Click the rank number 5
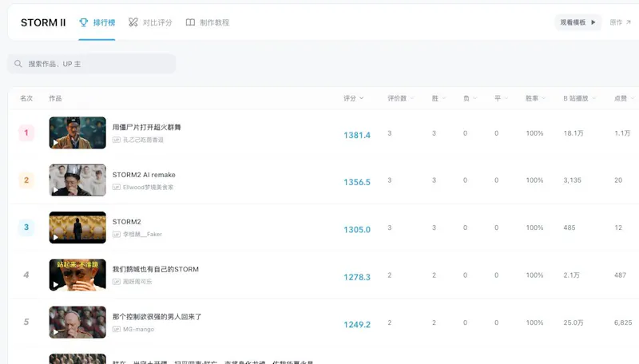The image size is (639, 364). (26, 322)
